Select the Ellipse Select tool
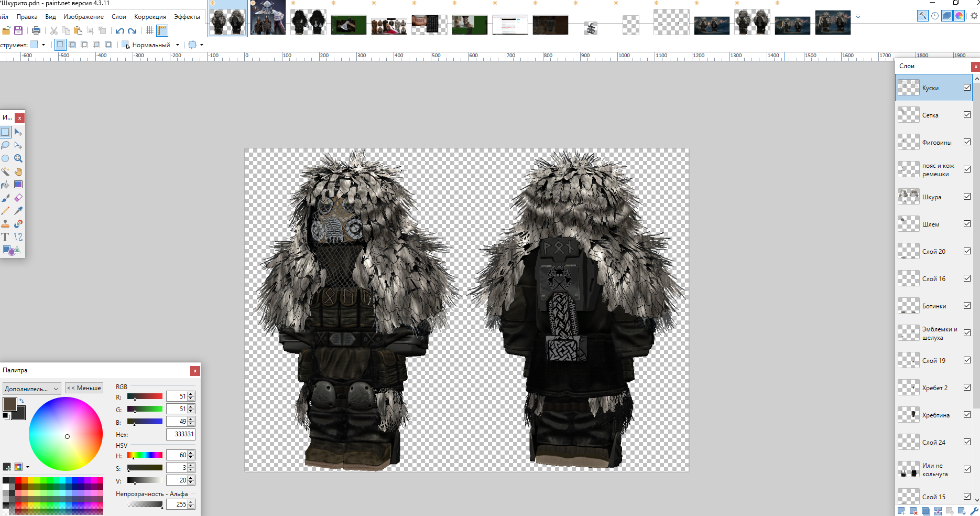Image resolution: width=980 pixels, height=516 pixels. (5, 158)
